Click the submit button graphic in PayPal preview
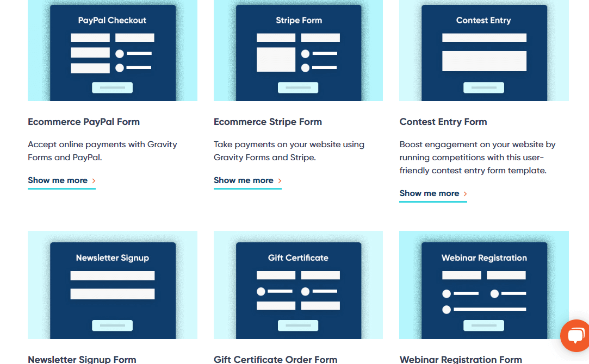This screenshot has height=364, width=589. click(112, 87)
